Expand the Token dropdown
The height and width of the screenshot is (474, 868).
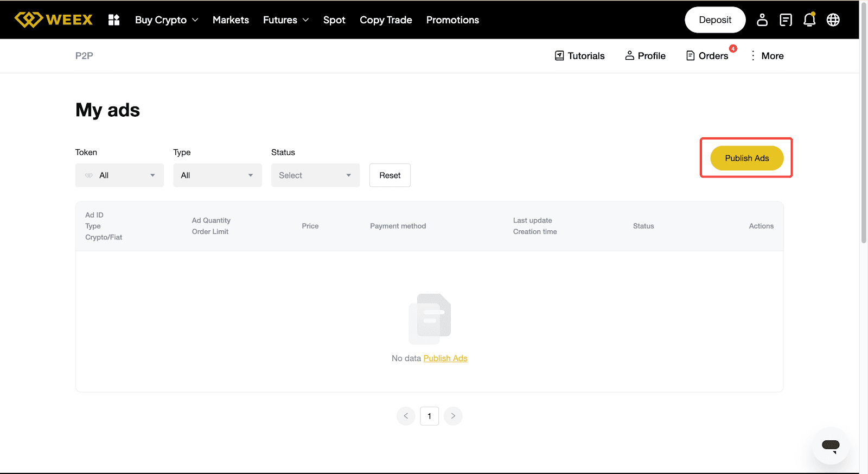[x=119, y=175]
